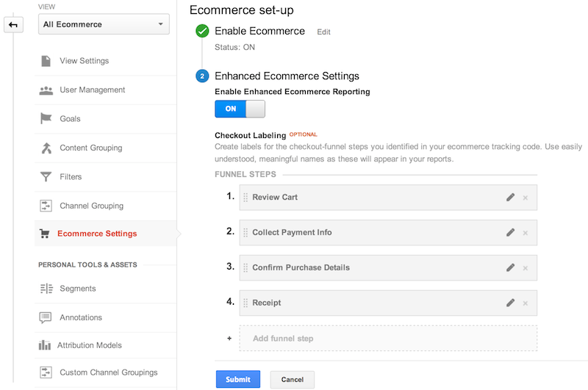This screenshot has height=390, width=588.
Task: Click the Attribution Models bar chart icon
Action: (46, 345)
